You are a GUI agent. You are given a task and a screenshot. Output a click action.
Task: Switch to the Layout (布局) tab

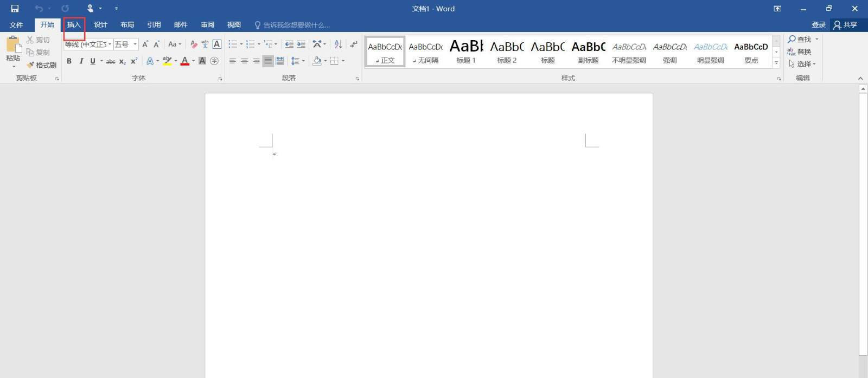(127, 25)
